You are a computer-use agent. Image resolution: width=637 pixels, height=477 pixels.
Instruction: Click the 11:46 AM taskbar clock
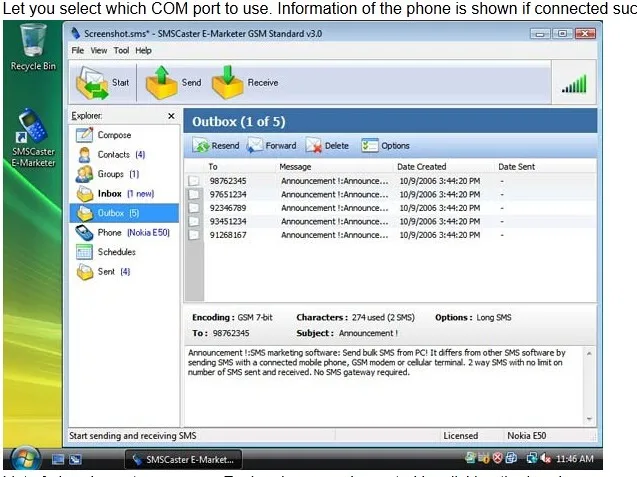(574, 459)
